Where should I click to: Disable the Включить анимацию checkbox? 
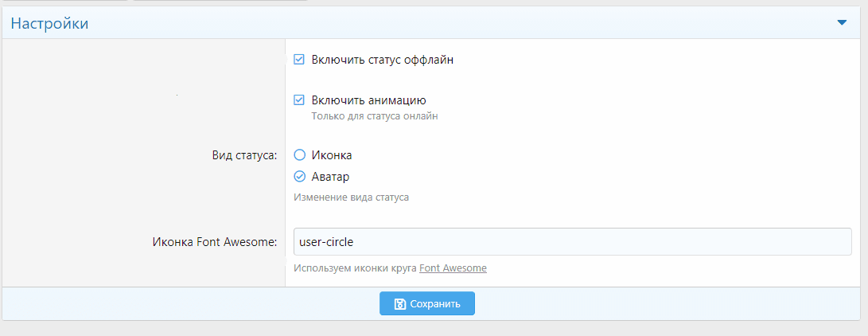299,100
